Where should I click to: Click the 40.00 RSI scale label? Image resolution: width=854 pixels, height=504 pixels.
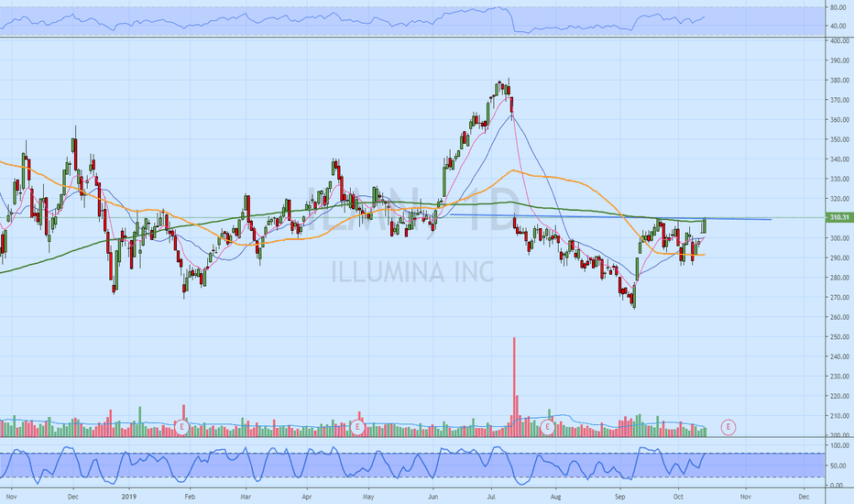(x=838, y=27)
